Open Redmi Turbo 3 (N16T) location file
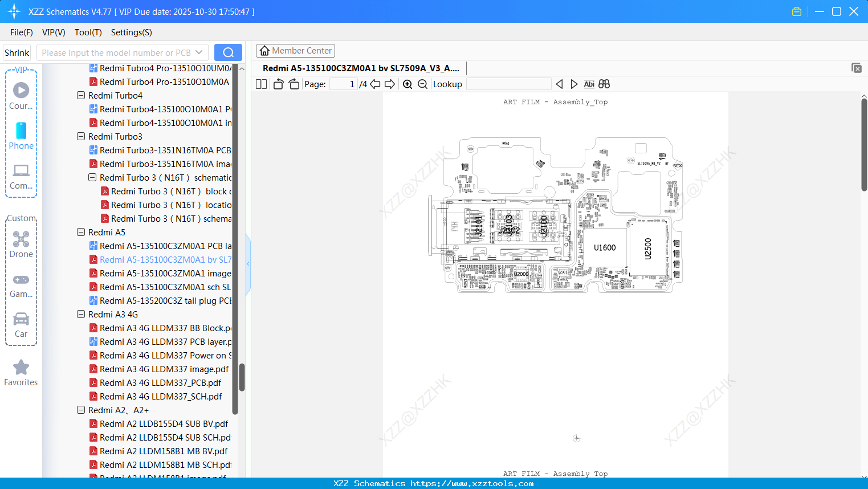This screenshot has width=868, height=489. [x=166, y=205]
